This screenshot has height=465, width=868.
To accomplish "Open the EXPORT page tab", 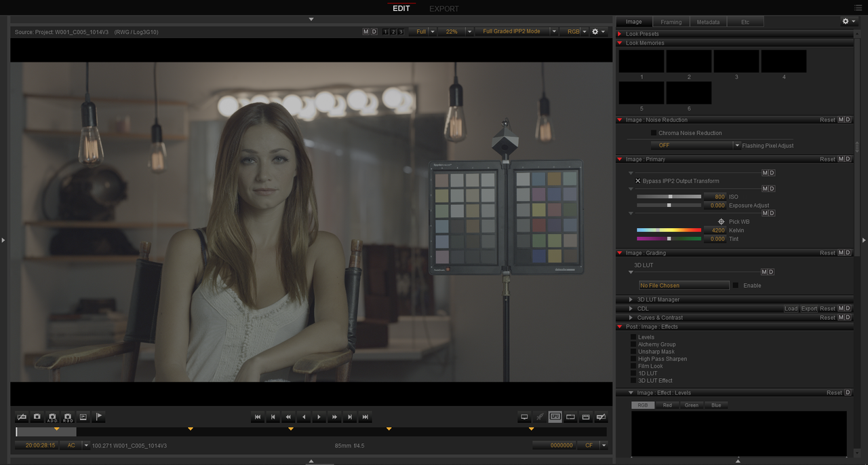I will (444, 9).
